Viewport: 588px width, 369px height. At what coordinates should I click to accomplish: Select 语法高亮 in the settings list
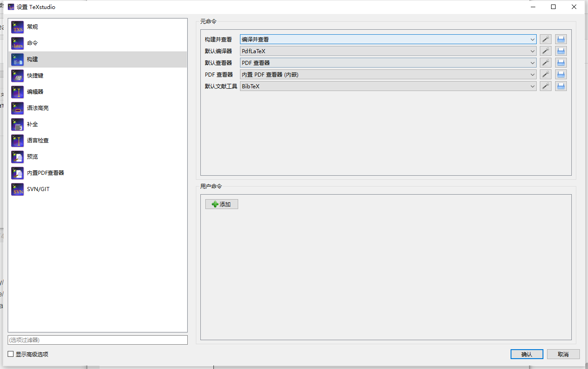click(x=98, y=108)
